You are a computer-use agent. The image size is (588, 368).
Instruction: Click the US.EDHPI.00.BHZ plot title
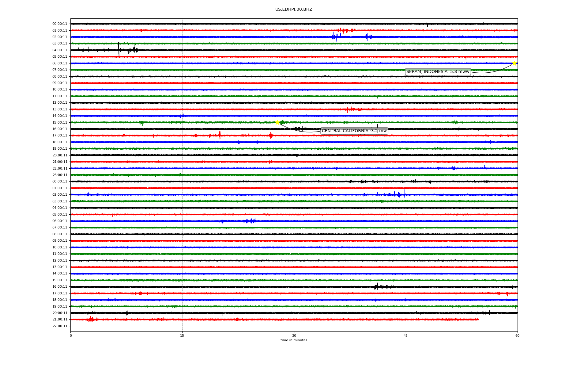pos(294,10)
